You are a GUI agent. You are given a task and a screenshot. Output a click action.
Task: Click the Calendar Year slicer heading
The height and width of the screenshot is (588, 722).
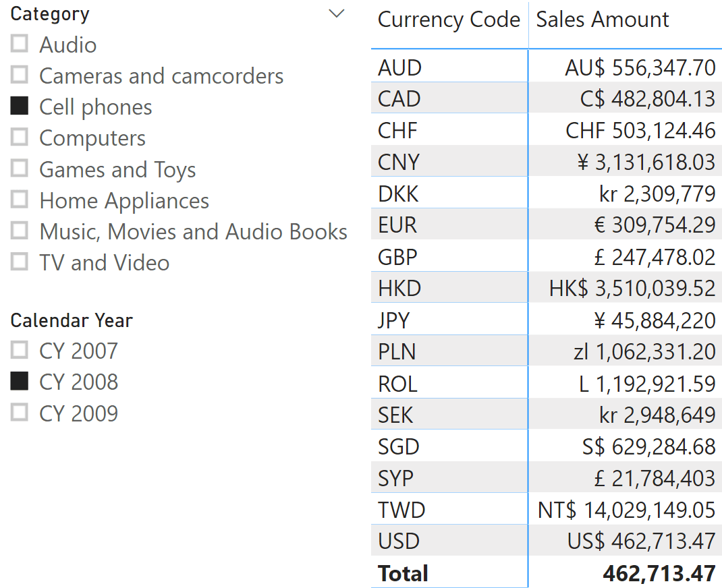71,320
